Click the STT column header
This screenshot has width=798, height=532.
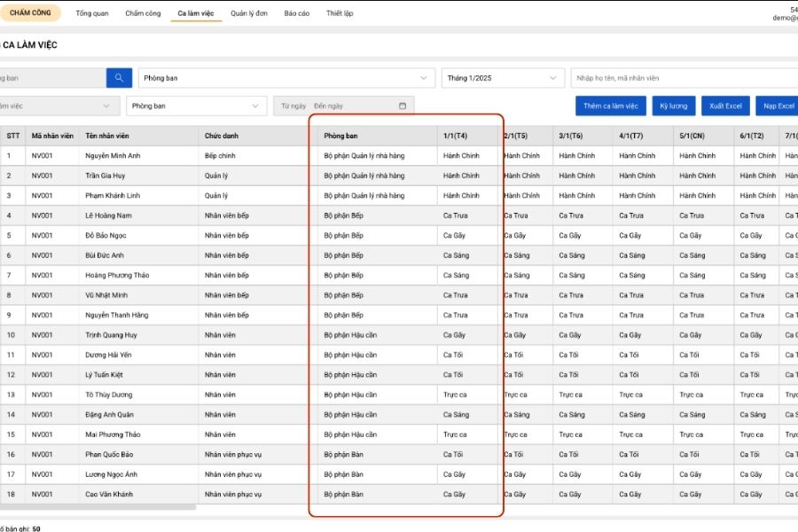click(x=13, y=136)
